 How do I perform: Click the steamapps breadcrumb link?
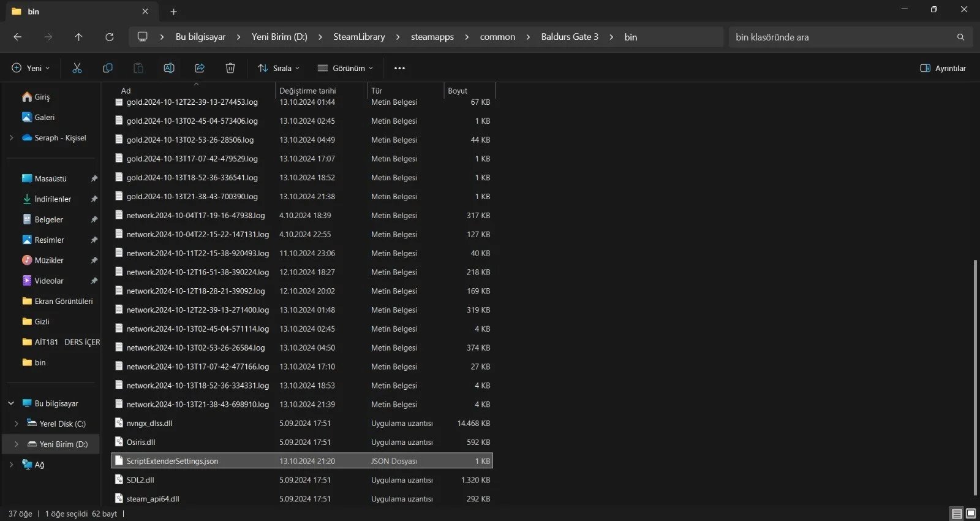[432, 37]
